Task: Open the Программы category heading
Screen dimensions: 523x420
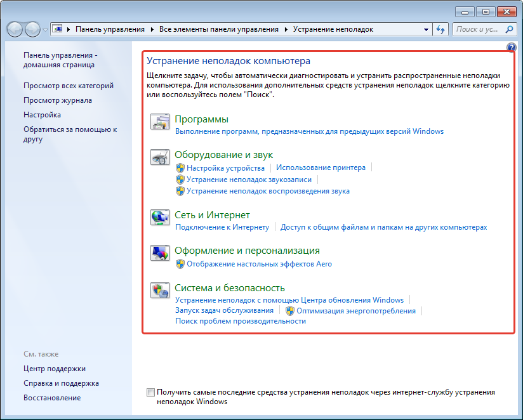Action: 201,119
